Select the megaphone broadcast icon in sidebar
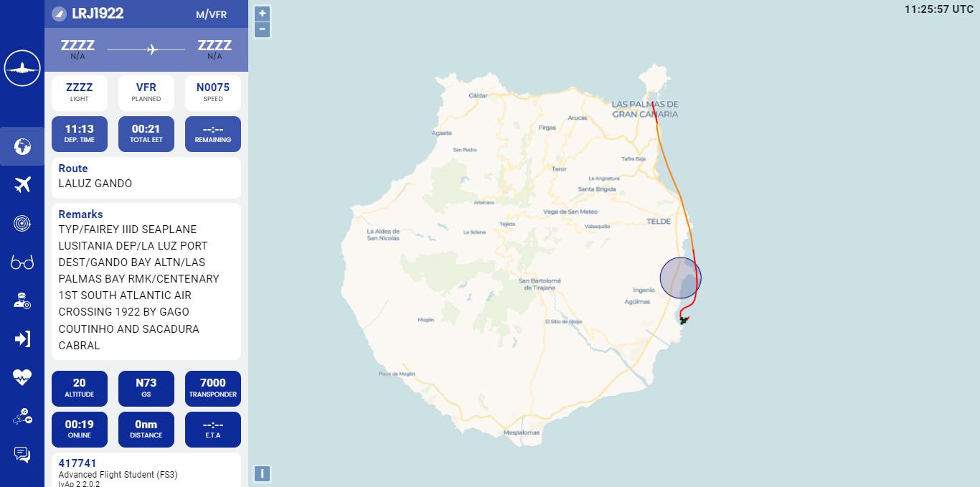This screenshot has height=487, width=980. coord(22,416)
